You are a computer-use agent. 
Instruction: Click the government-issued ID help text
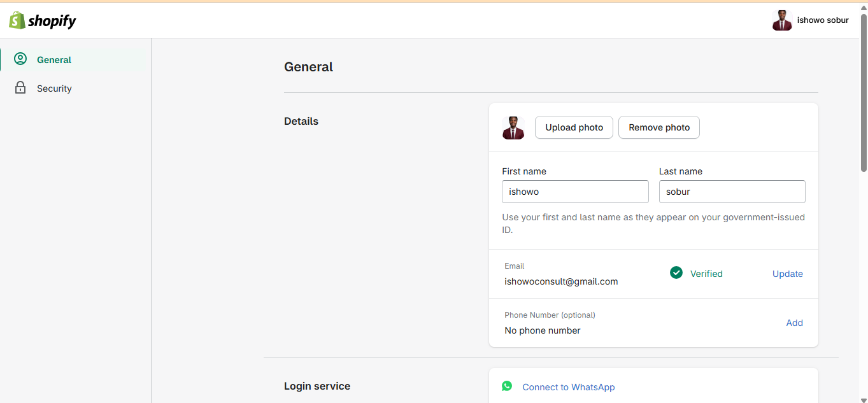point(653,223)
